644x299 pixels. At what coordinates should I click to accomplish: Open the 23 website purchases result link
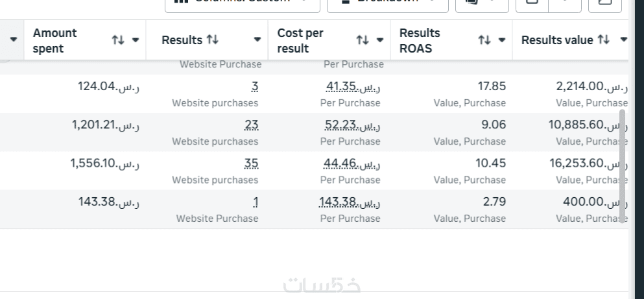(252, 125)
